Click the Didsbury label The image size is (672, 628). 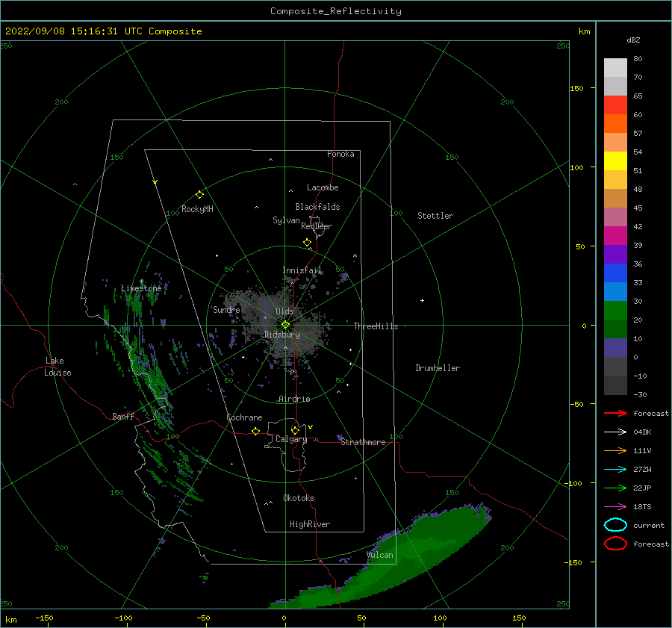(281, 335)
